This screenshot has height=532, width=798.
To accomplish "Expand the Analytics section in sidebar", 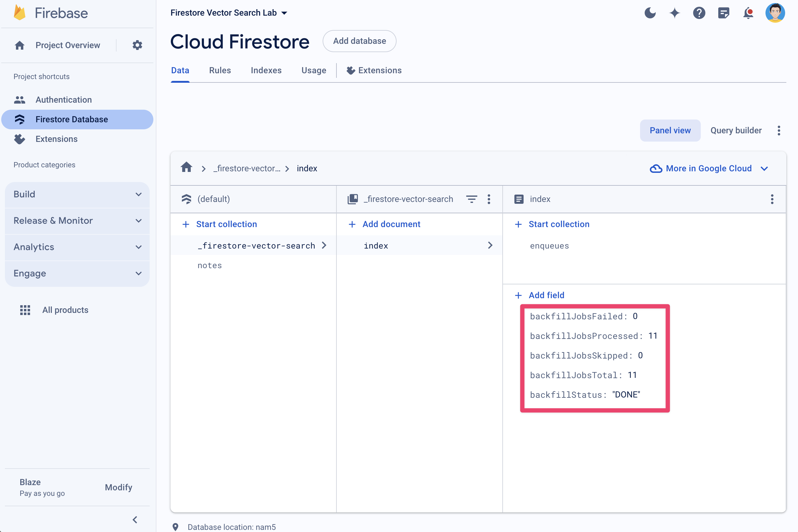I will (x=78, y=246).
